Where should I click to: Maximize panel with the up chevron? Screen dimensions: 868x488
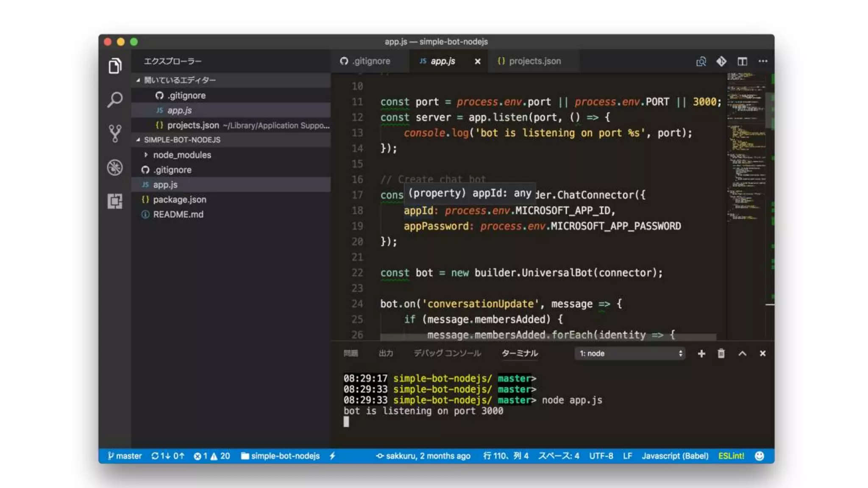(x=742, y=353)
